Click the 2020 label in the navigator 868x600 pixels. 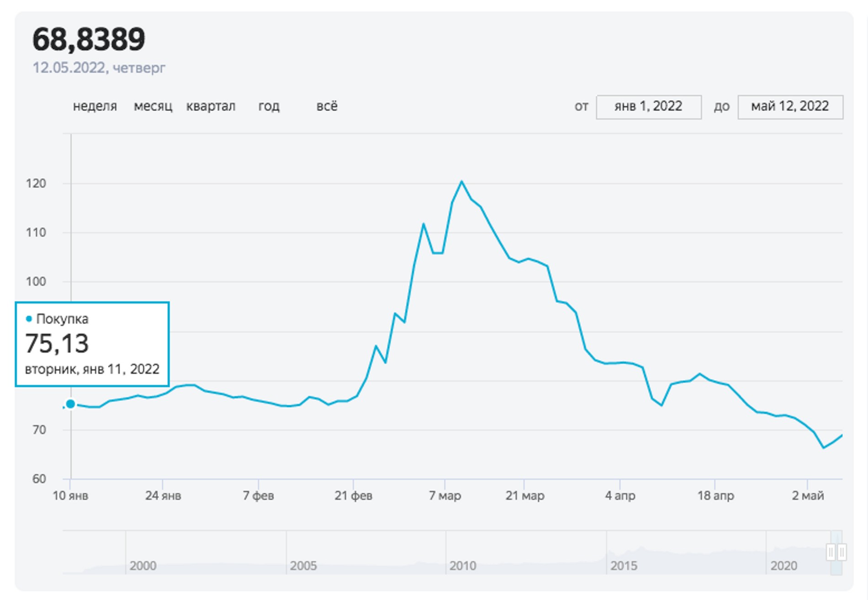click(783, 565)
